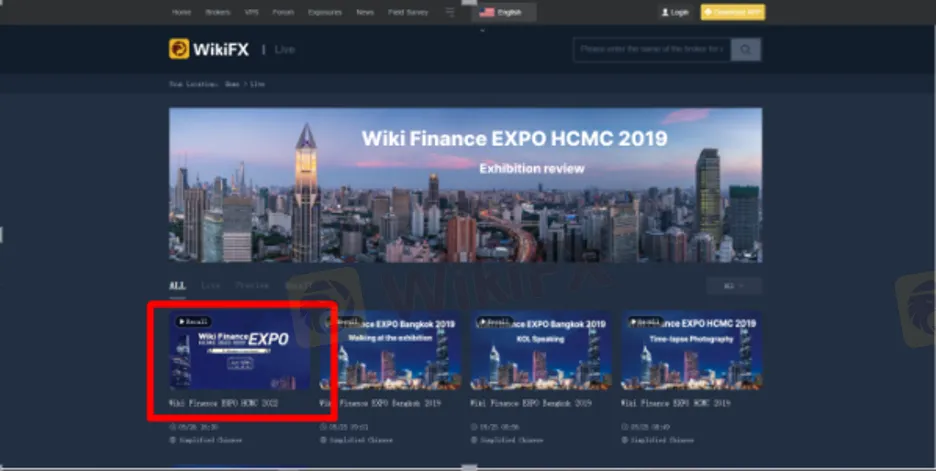Click the Download APP button

[732, 12]
